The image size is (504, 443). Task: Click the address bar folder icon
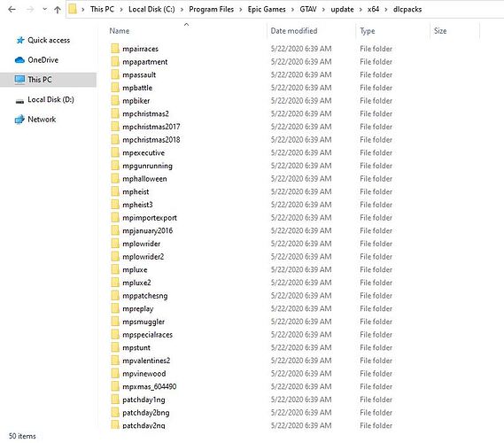(73, 9)
